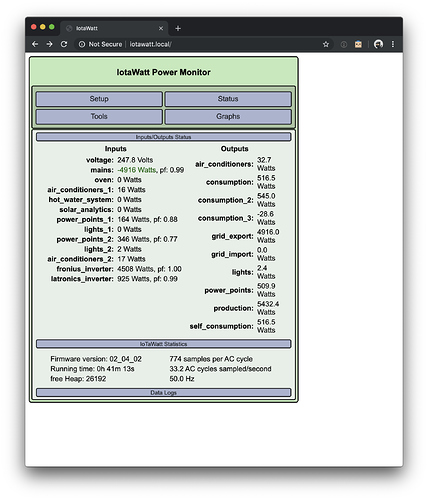Open the user profile avatar in toolbar
The height and width of the screenshot is (500, 428).
[378, 44]
